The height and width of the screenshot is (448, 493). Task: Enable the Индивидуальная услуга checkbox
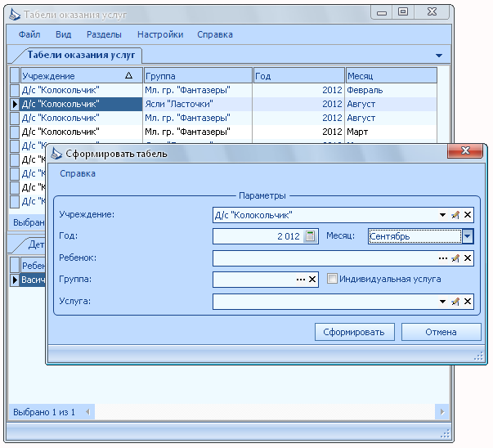point(332,279)
